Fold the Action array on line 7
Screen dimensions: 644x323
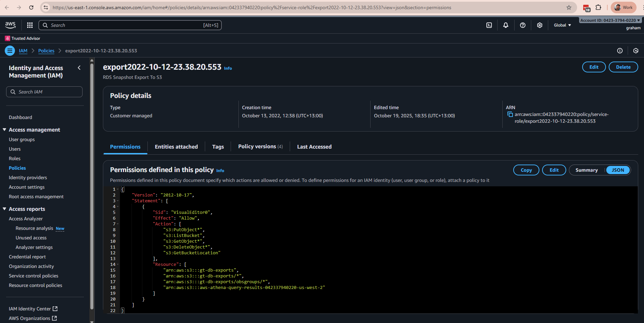[117, 224]
